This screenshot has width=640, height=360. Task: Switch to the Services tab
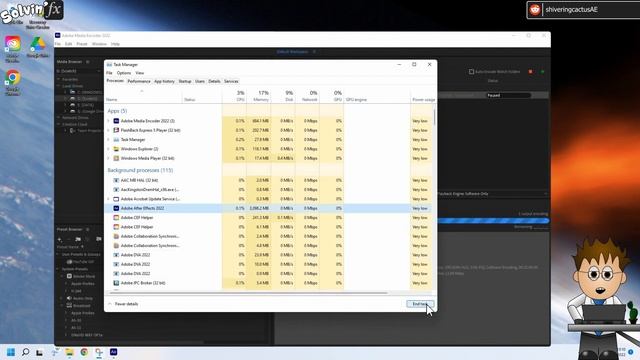pyautogui.click(x=231, y=81)
